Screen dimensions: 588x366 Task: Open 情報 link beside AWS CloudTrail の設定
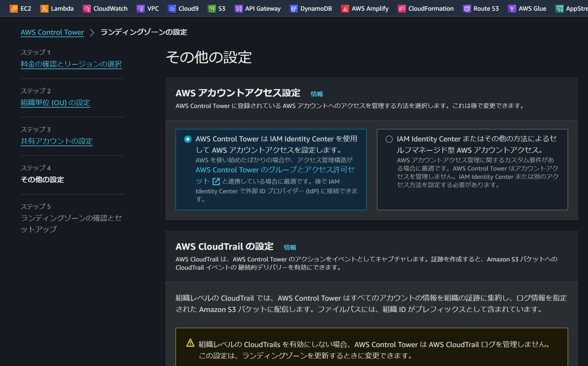click(290, 247)
